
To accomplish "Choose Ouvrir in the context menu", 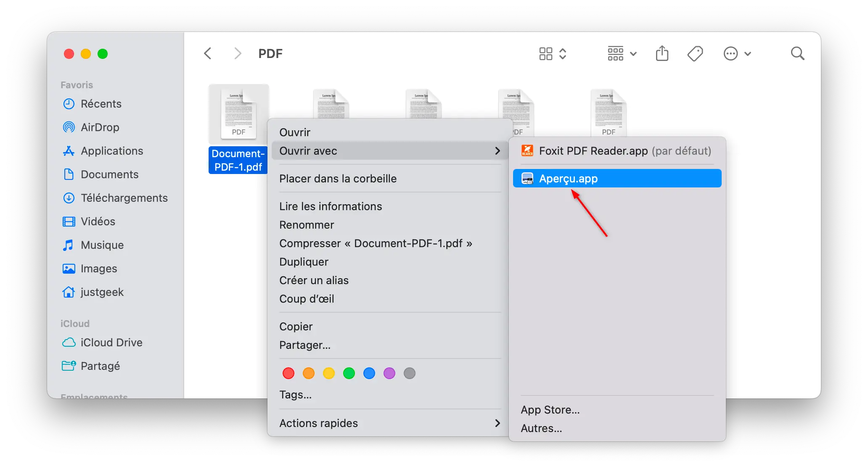I will (x=390, y=132).
